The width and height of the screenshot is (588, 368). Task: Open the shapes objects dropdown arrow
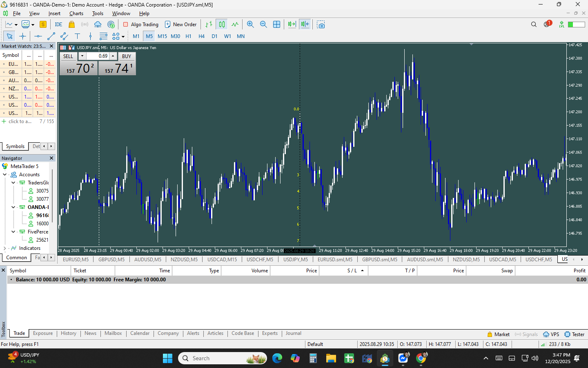123,37
